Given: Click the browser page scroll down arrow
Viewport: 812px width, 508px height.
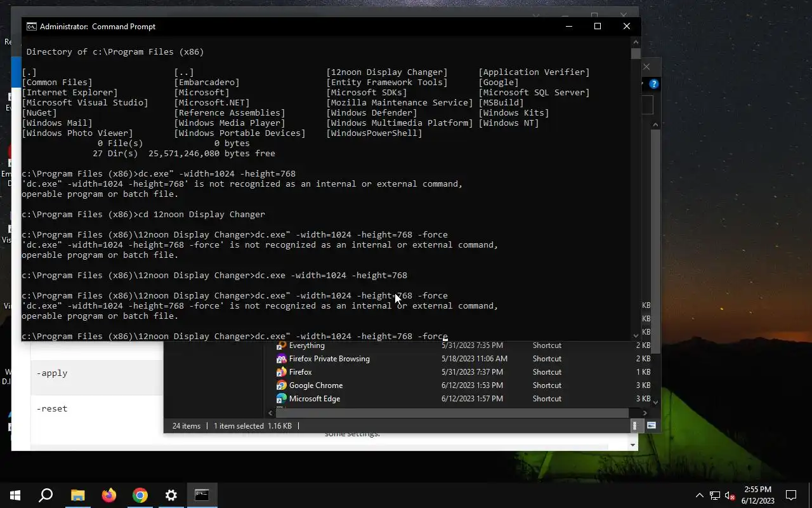Looking at the screenshot, I should 632,445.
